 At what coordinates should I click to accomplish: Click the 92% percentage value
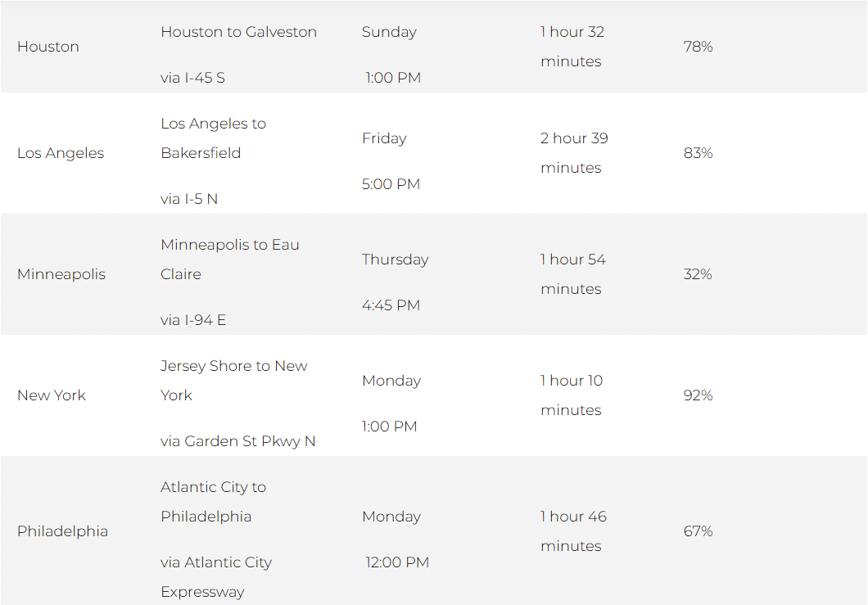698,395
